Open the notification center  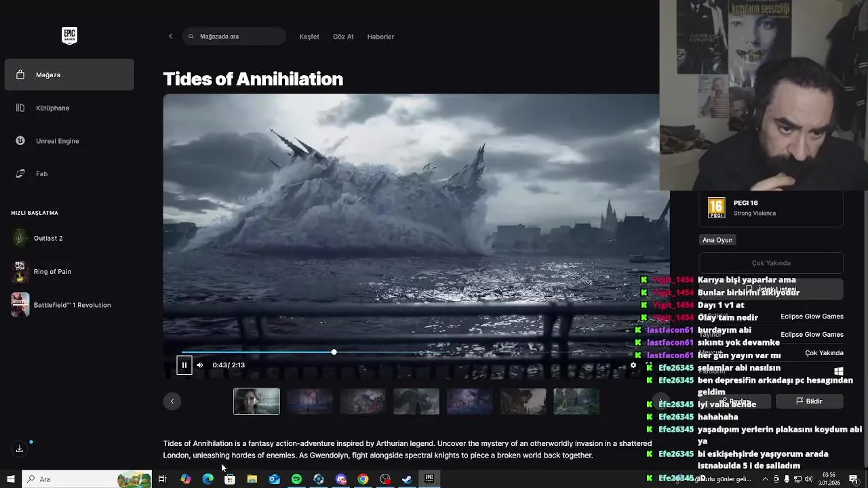coord(854,479)
